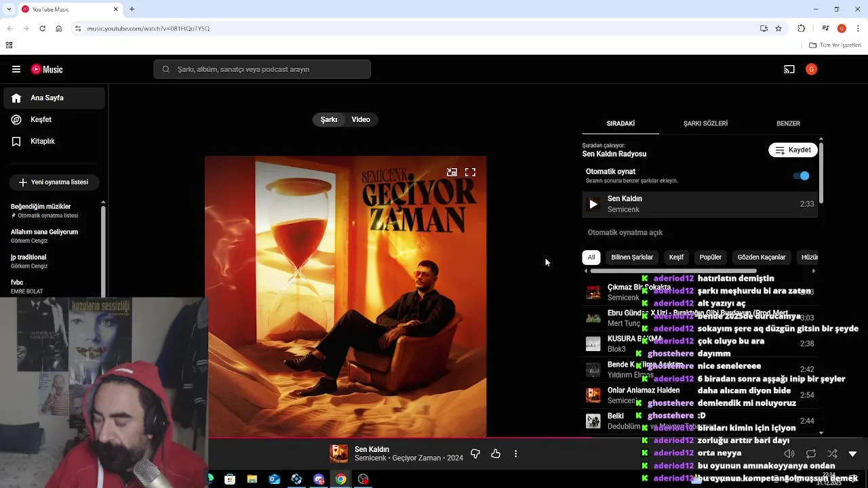Open Chrome three-dot menu

(x=859, y=28)
